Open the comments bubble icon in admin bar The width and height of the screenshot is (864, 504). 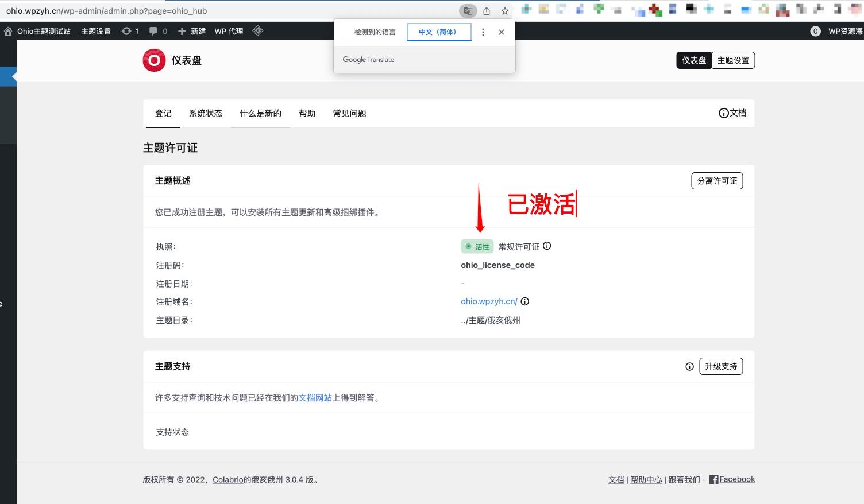coord(153,32)
